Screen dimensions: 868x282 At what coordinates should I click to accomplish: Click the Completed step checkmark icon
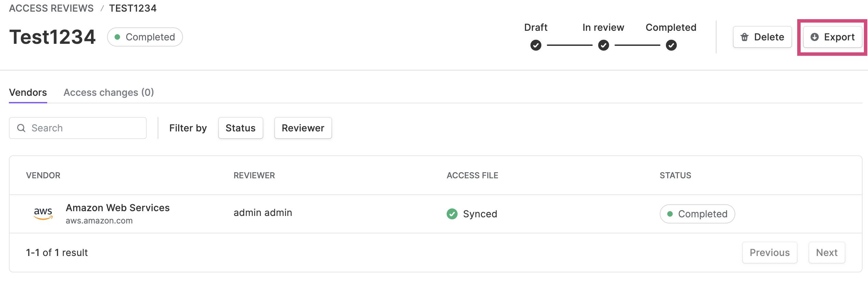tap(671, 45)
